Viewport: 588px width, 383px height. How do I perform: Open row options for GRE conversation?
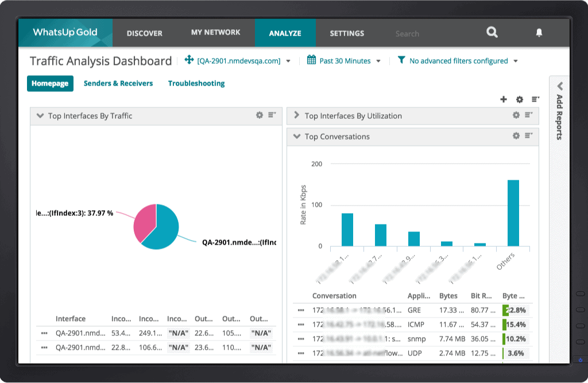click(301, 310)
